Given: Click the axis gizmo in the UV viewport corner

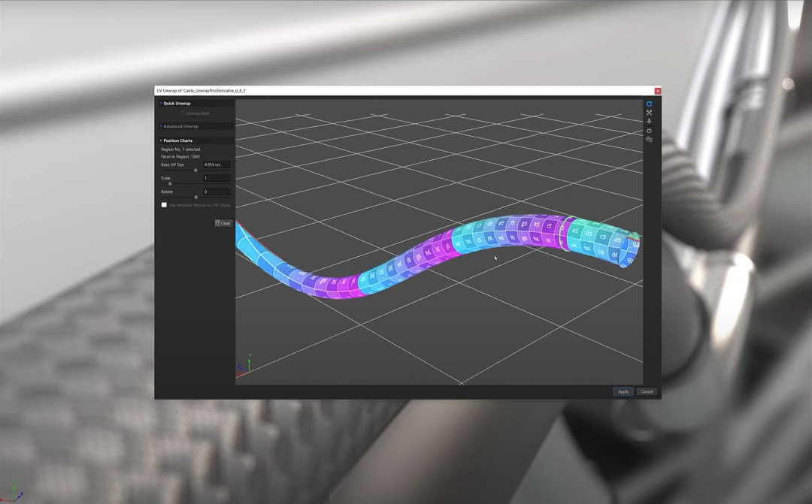Looking at the screenshot, I should (244, 365).
